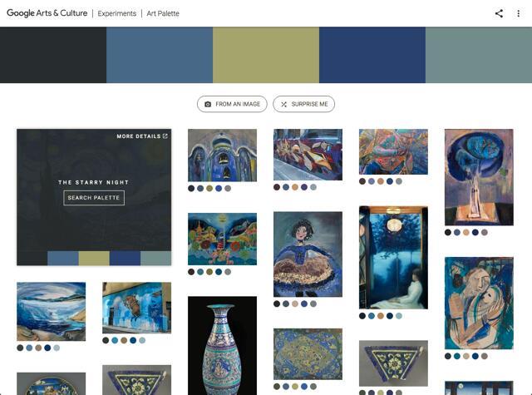Open the woman seated by blue window painting
Image resolution: width=532 pixels, height=395 pixels.
click(x=393, y=258)
